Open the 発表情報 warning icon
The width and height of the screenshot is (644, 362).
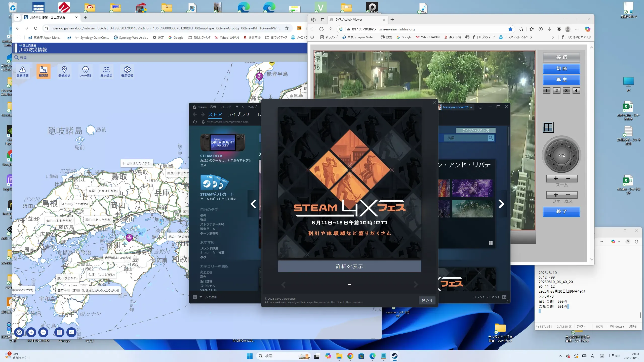(23, 71)
